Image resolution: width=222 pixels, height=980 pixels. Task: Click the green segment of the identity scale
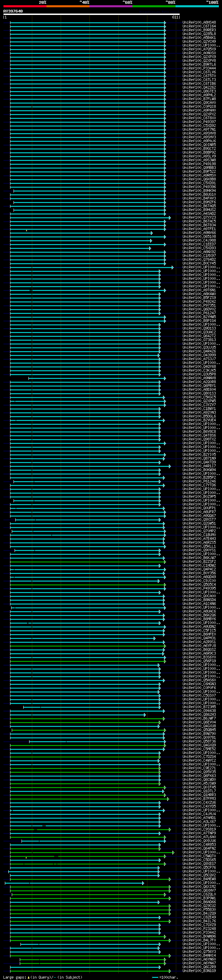[154, 6]
